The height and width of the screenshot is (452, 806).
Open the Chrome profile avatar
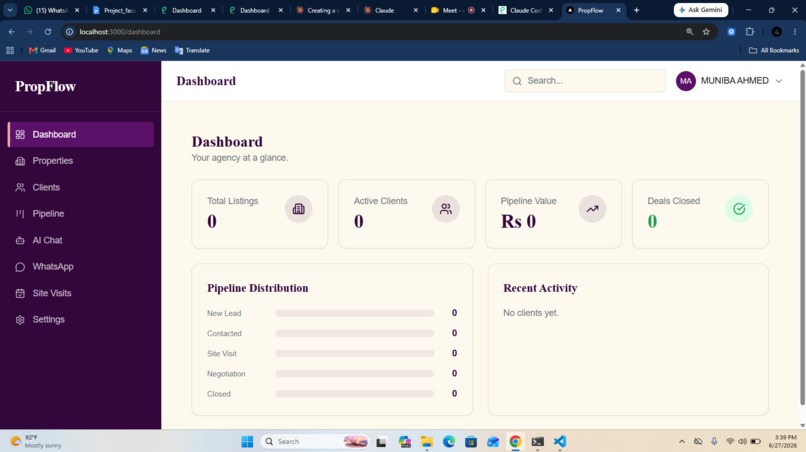pyautogui.click(x=777, y=31)
